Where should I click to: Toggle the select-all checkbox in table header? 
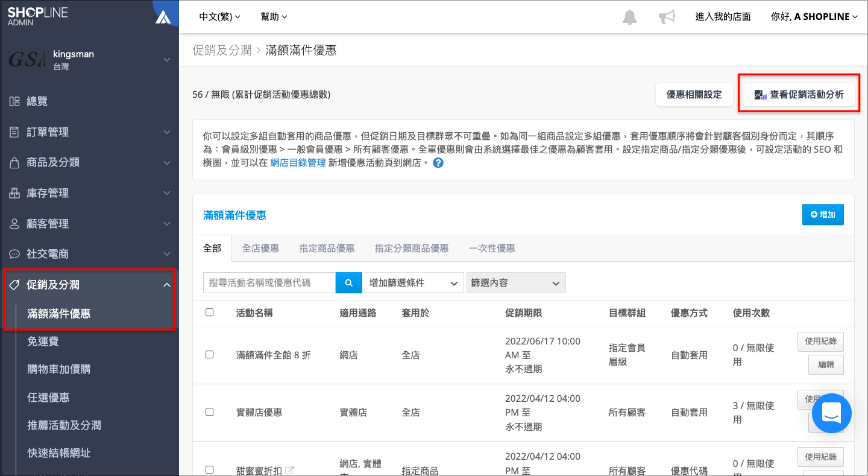click(210, 313)
